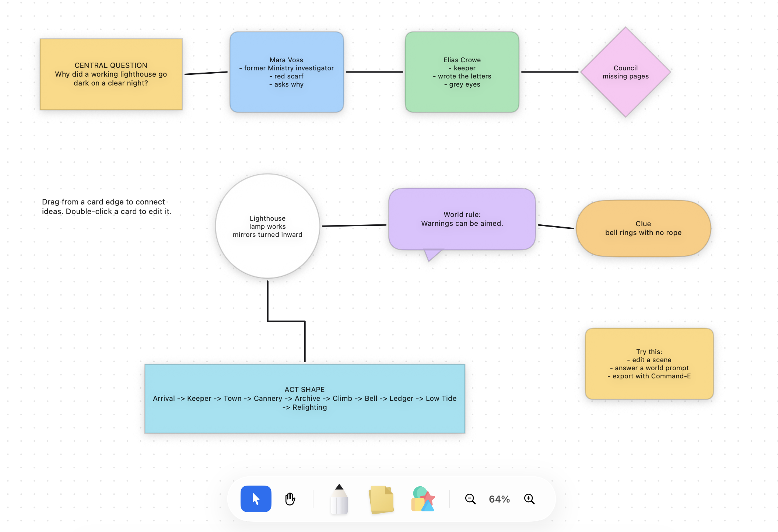Screen dimensions: 778x532
Task: Click the World rule speech bubble
Action: 462,219
